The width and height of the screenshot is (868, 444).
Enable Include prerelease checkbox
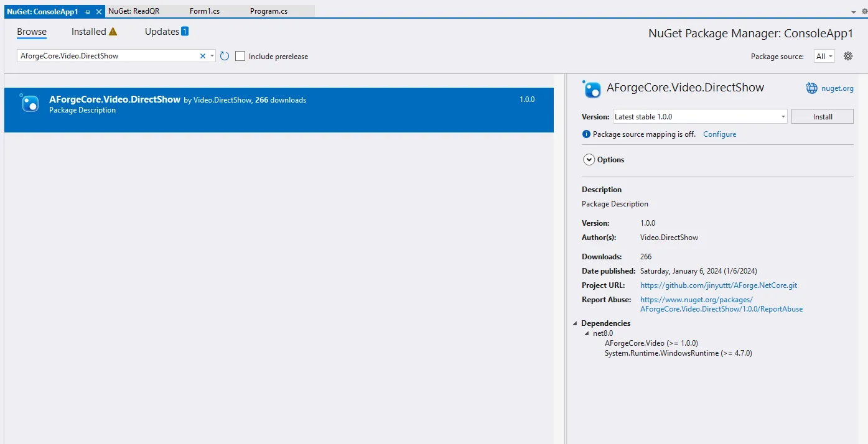pos(240,56)
